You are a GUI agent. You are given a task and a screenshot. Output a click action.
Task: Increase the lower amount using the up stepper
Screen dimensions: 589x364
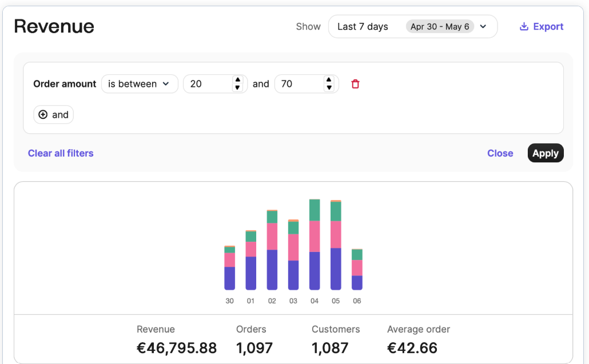click(237, 80)
